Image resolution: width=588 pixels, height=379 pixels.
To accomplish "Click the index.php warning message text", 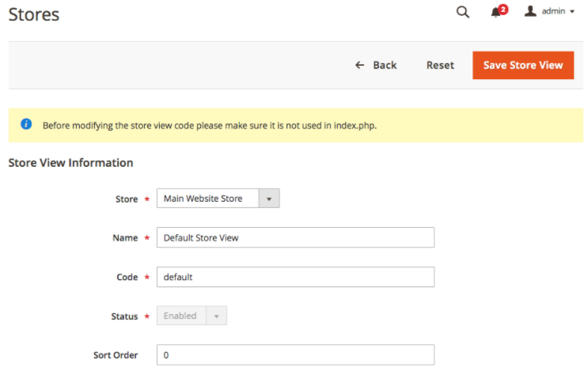I will (x=209, y=125).
